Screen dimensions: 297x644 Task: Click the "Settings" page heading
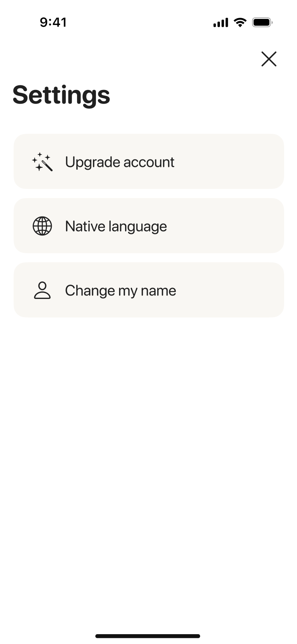coord(61,95)
